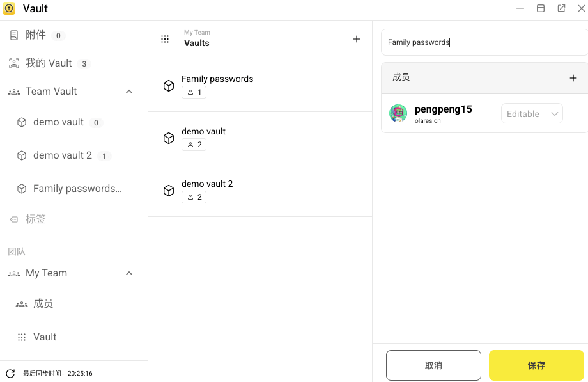This screenshot has width=588, height=382.
Task: Click the attachments (附件) document icon
Action: pyautogui.click(x=14, y=36)
